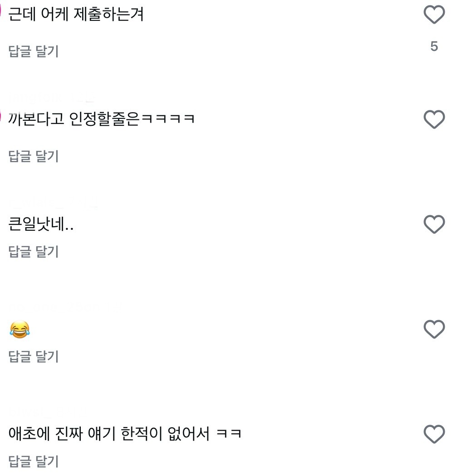
Task: Click the like count 5
Action: tap(434, 46)
